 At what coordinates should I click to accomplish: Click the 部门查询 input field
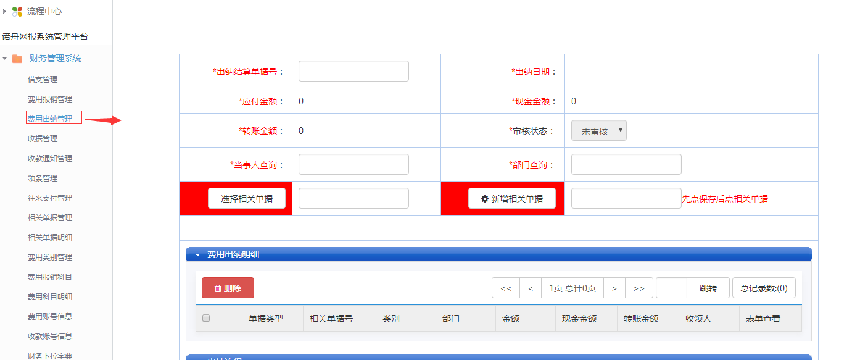(x=626, y=164)
